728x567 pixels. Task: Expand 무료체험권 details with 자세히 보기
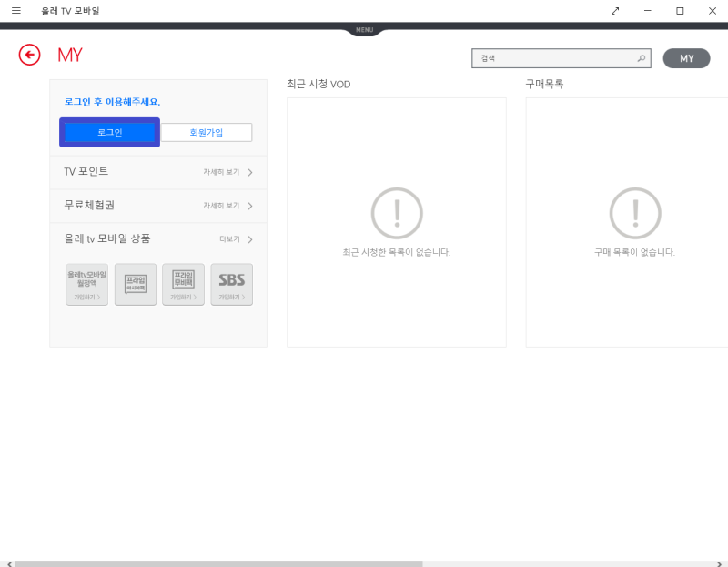pyautogui.click(x=222, y=205)
